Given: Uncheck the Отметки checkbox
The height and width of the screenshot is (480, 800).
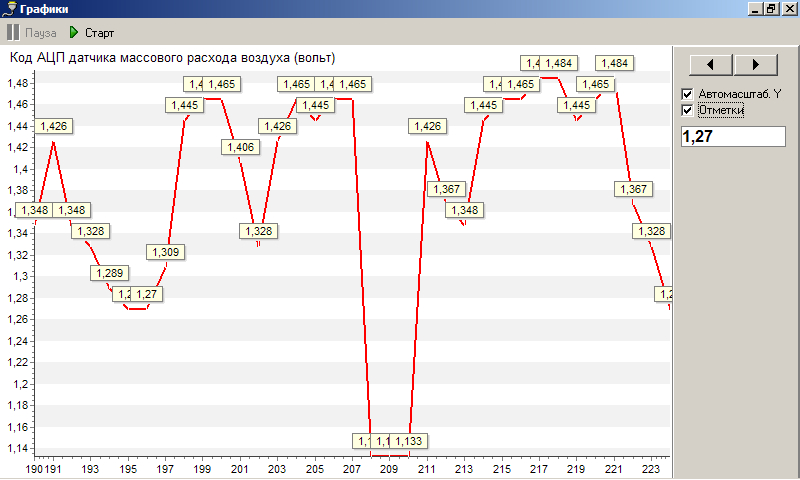Looking at the screenshot, I should coord(687,110).
